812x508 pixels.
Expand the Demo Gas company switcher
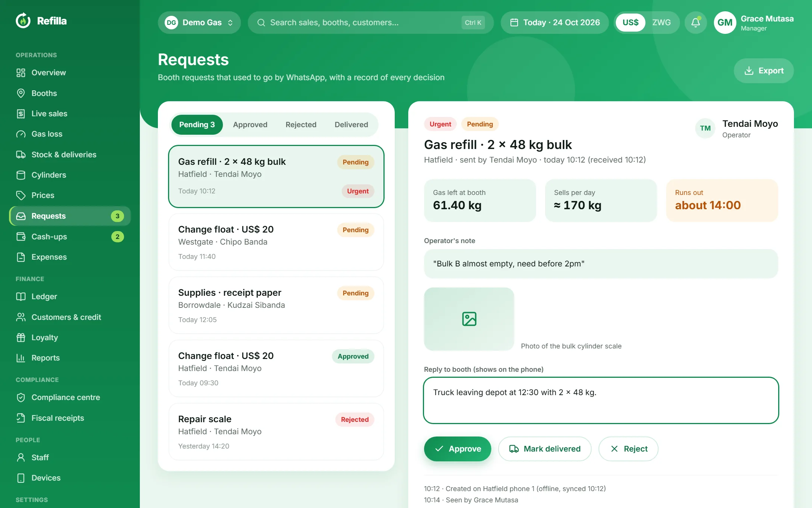click(x=199, y=23)
